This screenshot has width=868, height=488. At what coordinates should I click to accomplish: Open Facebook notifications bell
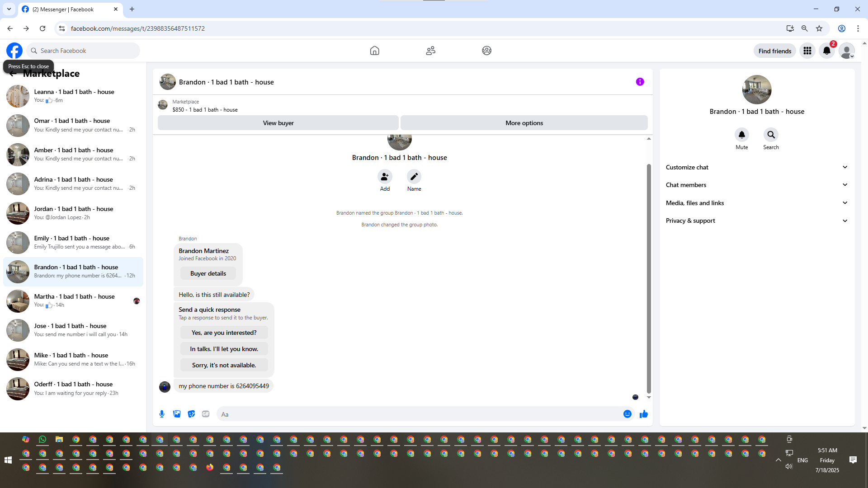pyautogui.click(x=827, y=51)
